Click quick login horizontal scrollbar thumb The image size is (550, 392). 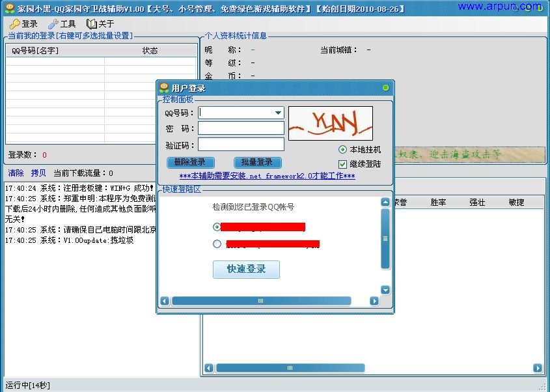[x=261, y=301]
